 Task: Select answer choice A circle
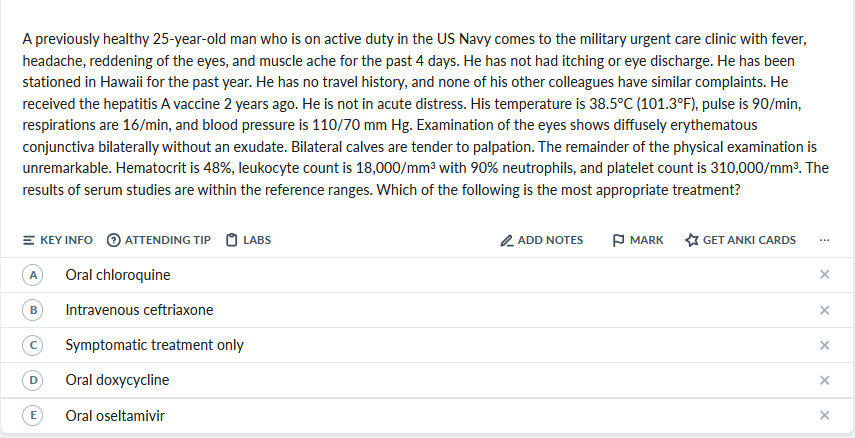(34, 275)
